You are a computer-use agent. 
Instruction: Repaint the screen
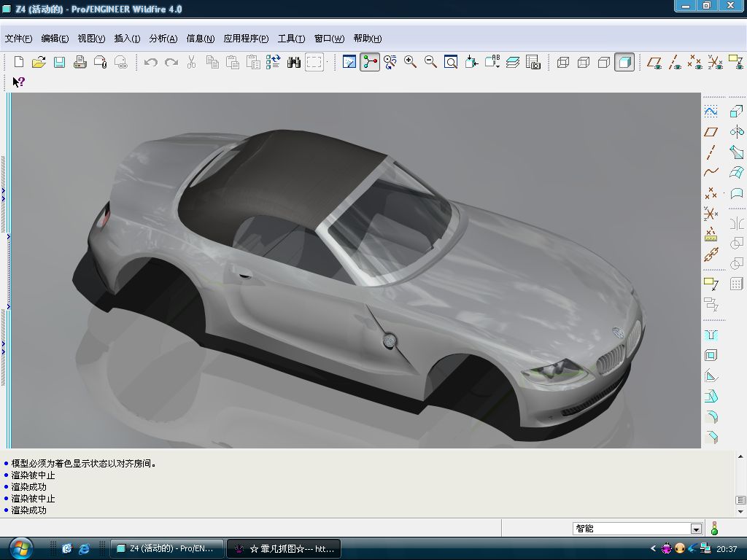pos(349,62)
